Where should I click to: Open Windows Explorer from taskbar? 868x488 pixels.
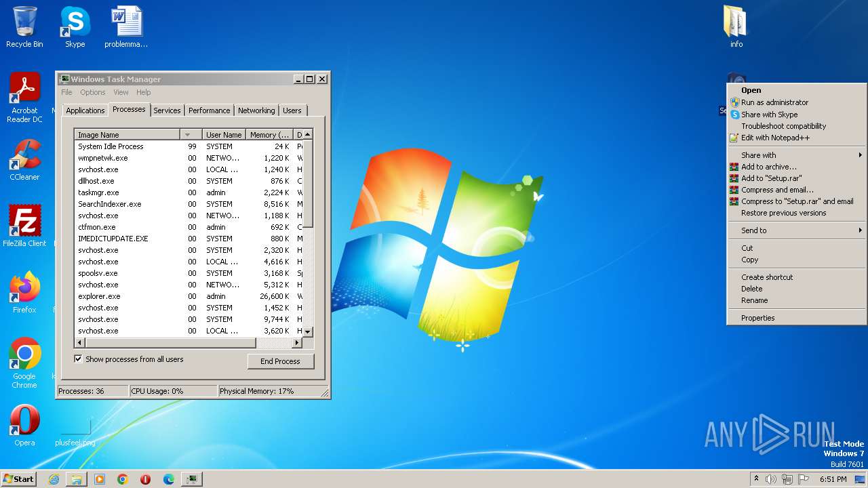coord(77,479)
